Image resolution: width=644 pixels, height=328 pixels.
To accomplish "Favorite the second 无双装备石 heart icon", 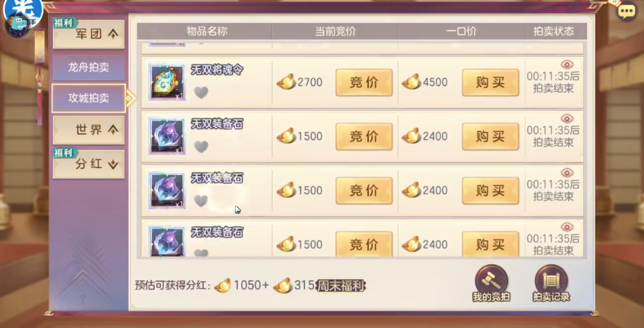I will (x=201, y=201).
